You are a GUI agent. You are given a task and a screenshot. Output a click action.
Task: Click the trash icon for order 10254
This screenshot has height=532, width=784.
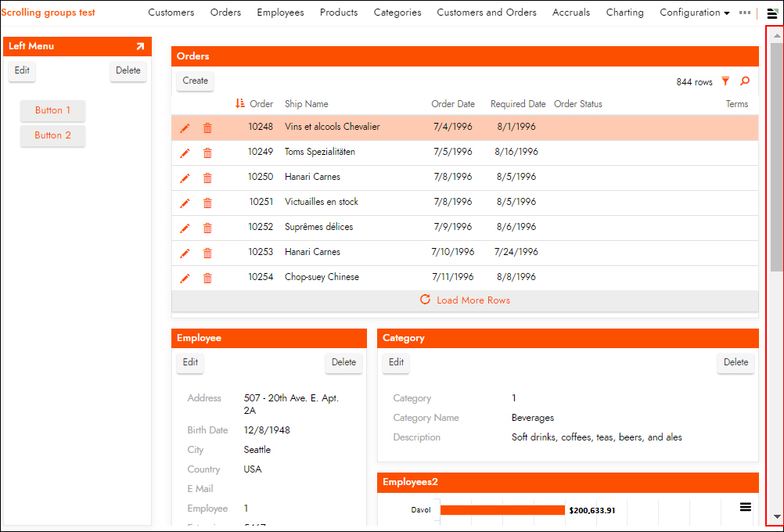pyautogui.click(x=207, y=278)
